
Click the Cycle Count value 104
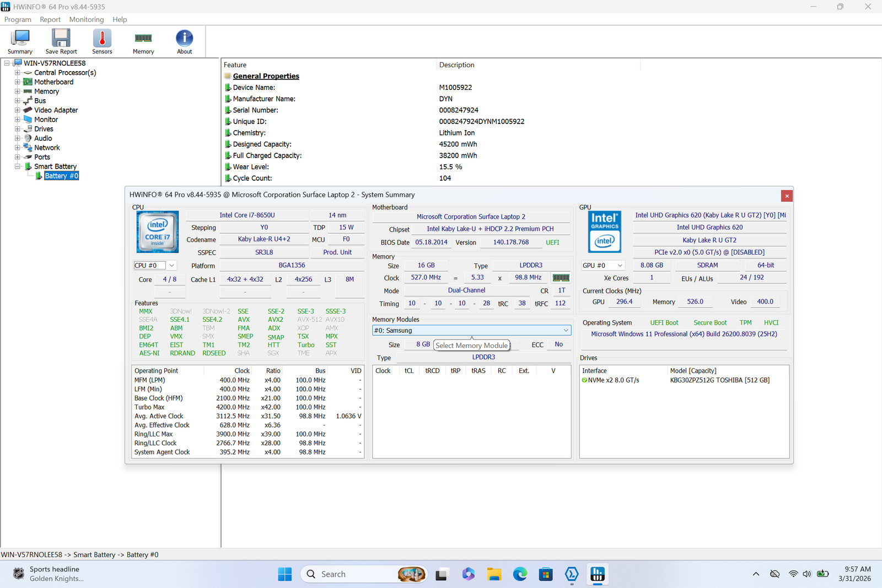coord(445,179)
